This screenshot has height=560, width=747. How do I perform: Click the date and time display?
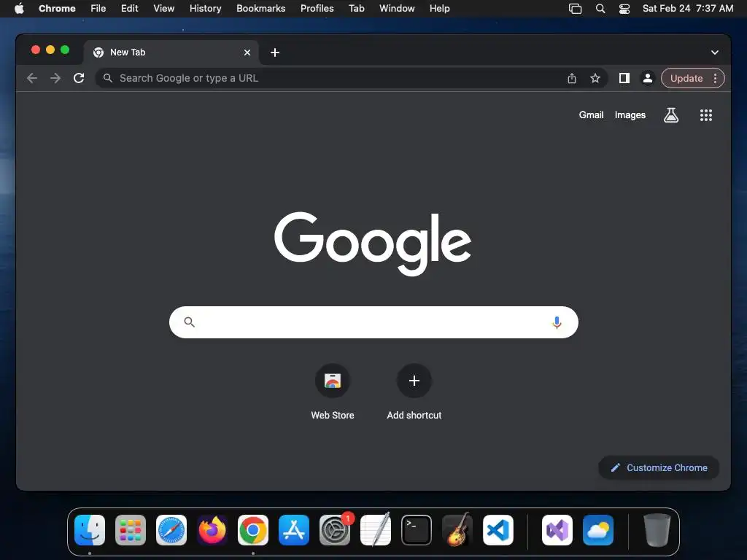pyautogui.click(x=687, y=8)
